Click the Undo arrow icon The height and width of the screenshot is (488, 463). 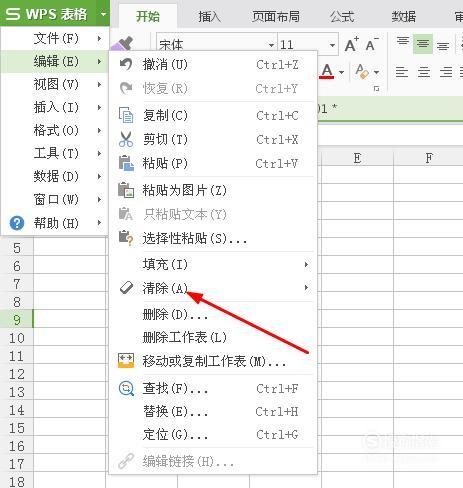pyautogui.click(x=126, y=64)
